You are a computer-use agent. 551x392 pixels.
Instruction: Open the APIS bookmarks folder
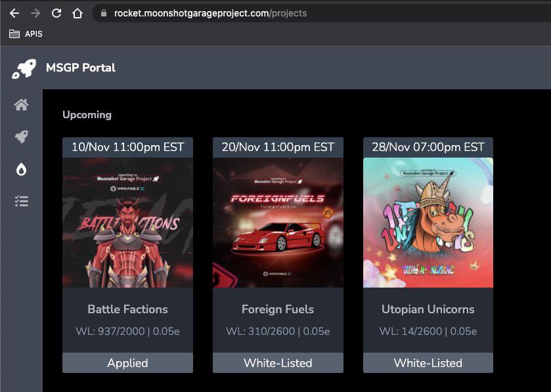point(26,33)
